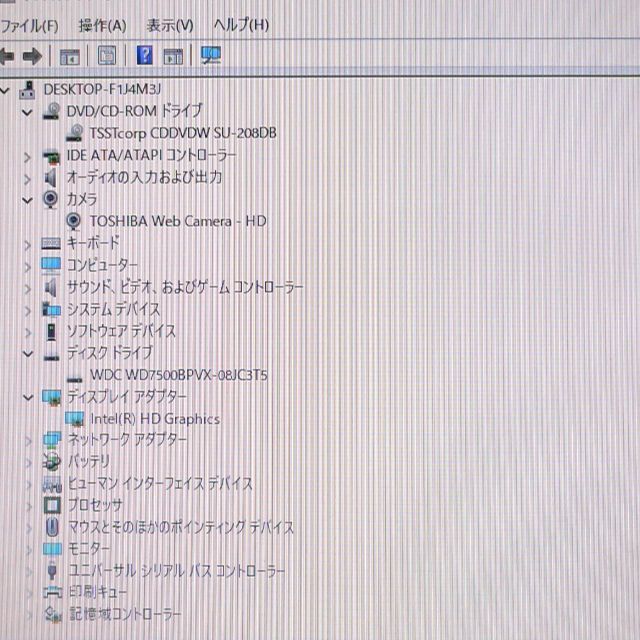640x640 pixels.
Task: Select ヒューマン インターフェイス デバイス label
Action: point(160,483)
